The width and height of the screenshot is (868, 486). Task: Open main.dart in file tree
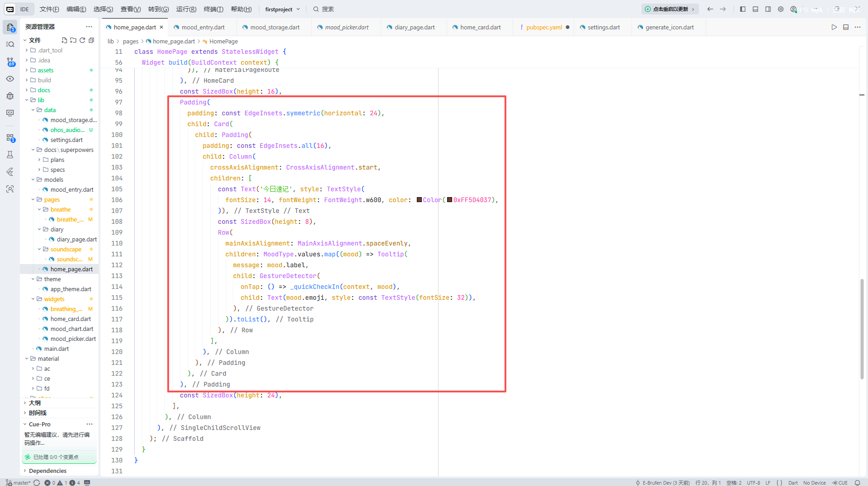57,349
